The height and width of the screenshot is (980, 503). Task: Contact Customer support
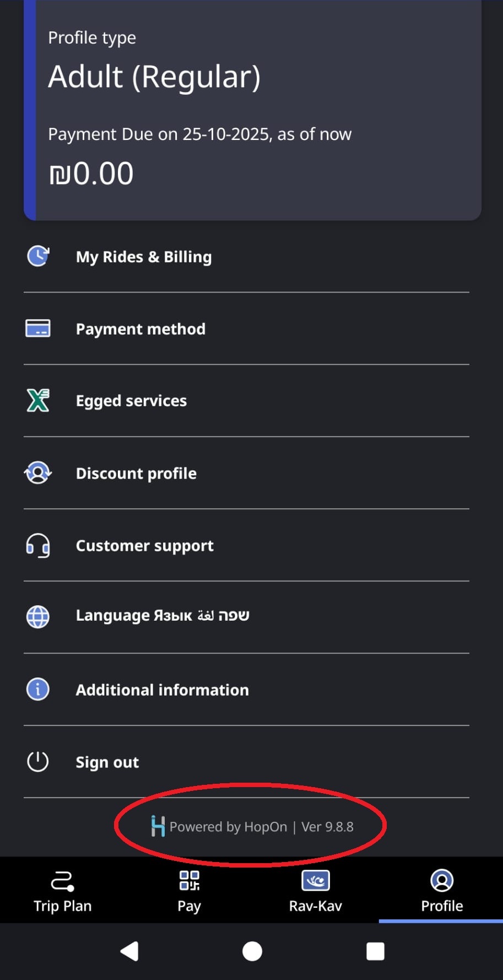144,546
